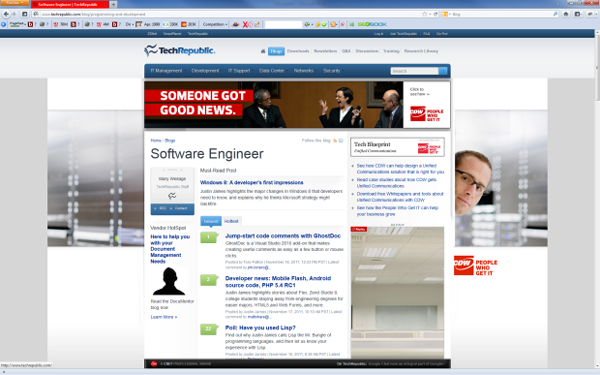Open Windows 8 developer's first impressions post
The height and width of the screenshot is (375, 600).
point(252,183)
